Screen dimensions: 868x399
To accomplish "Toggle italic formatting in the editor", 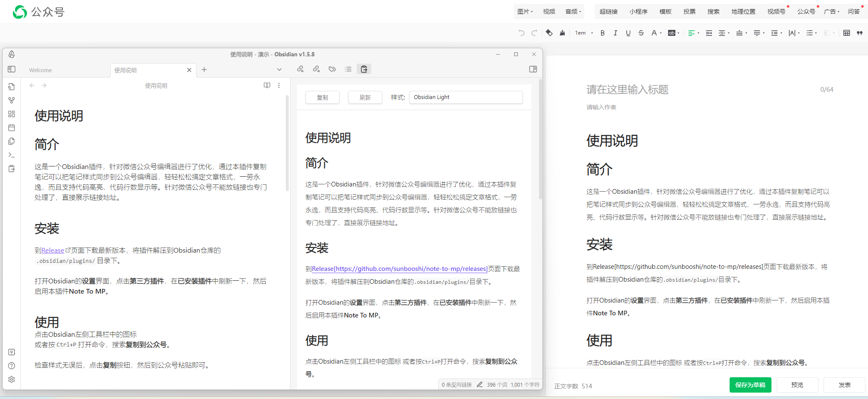I will pyautogui.click(x=615, y=33).
